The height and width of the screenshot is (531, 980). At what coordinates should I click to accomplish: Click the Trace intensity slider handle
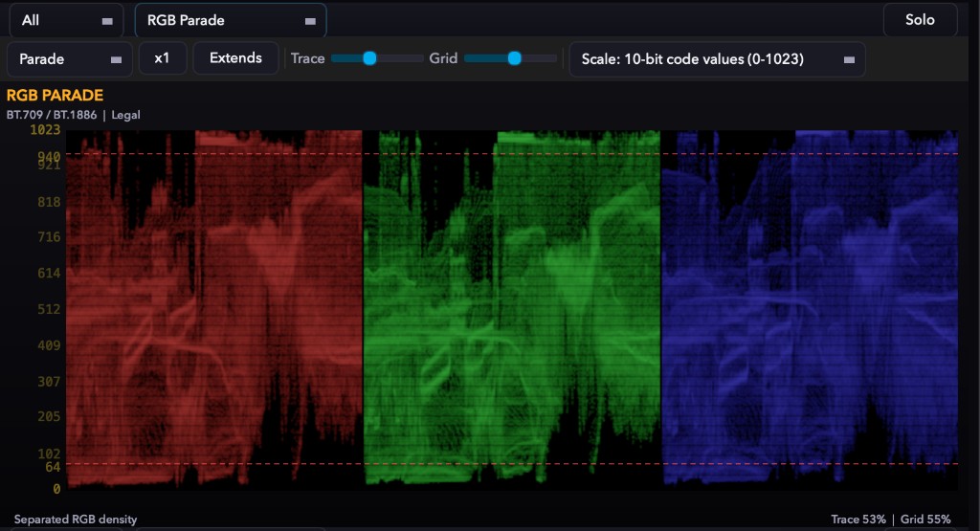tap(369, 58)
